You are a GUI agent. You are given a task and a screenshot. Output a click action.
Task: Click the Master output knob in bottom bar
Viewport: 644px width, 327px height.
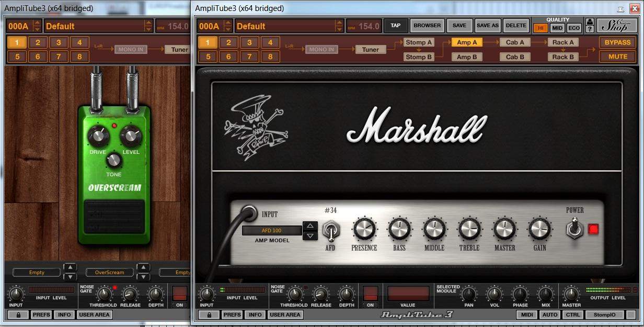pyautogui.click(x=571, y=294)
